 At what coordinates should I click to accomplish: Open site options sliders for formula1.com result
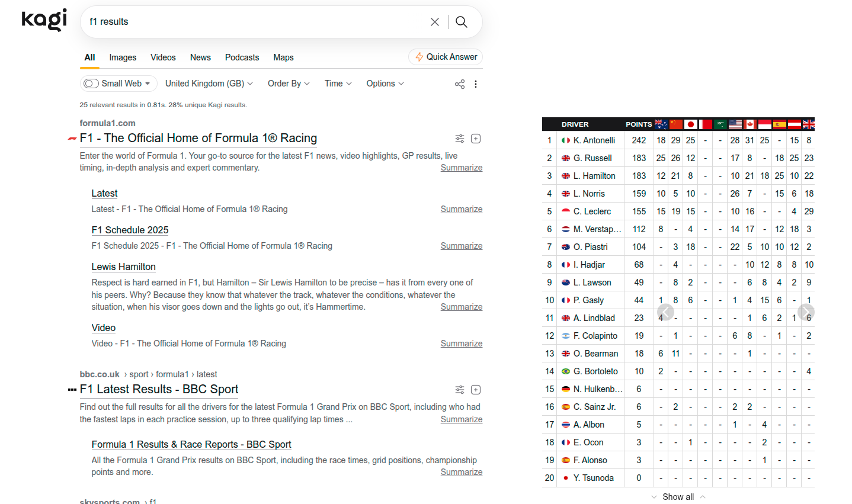[x=460, y=139]
